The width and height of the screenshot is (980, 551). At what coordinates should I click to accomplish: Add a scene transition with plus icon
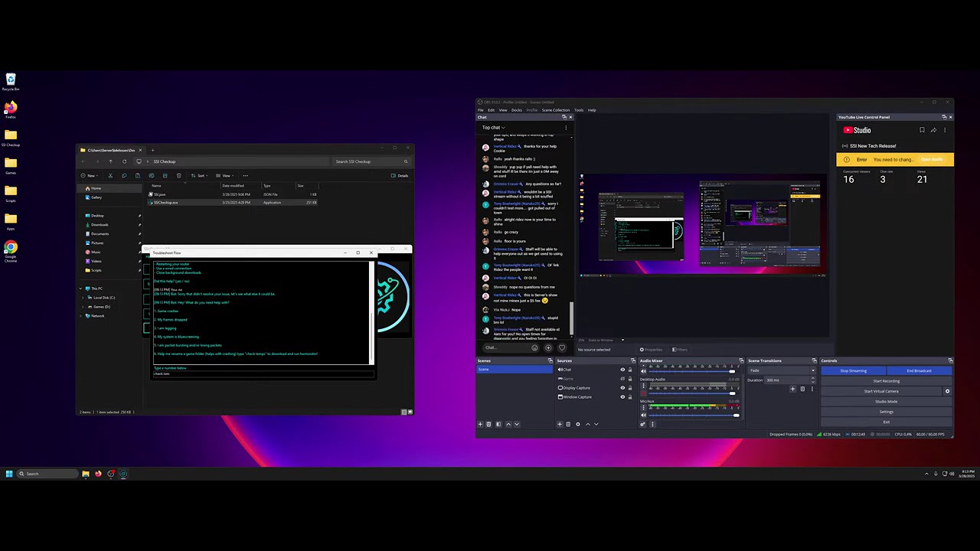[792, 389]
